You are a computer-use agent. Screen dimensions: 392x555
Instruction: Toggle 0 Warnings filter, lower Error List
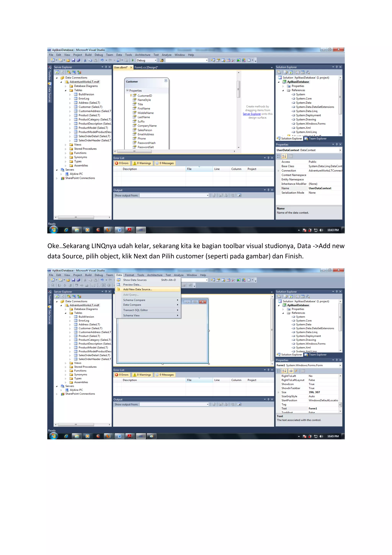(x=142, y=375)
